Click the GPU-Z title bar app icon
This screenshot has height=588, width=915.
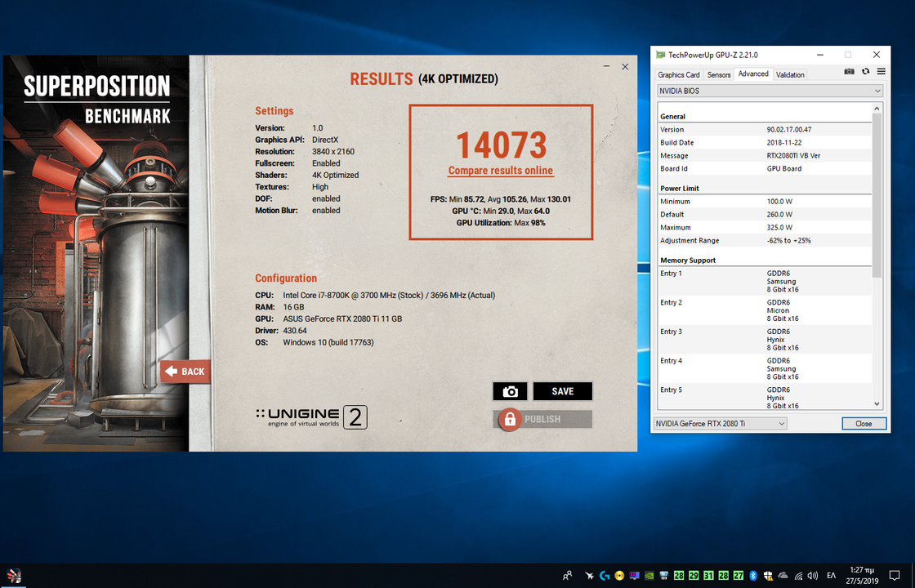(661, 55)
